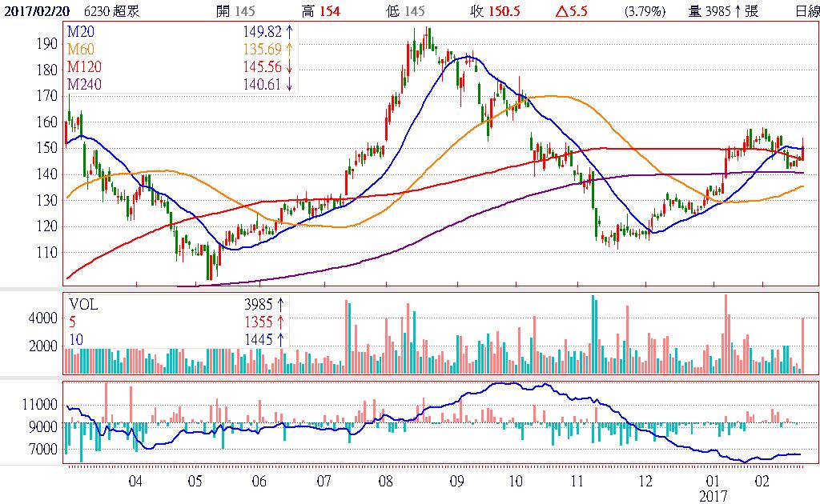Click the 2017 year marker on the time axis
The width and height of the screenshot is (820, 504).
tap(713, 496)
